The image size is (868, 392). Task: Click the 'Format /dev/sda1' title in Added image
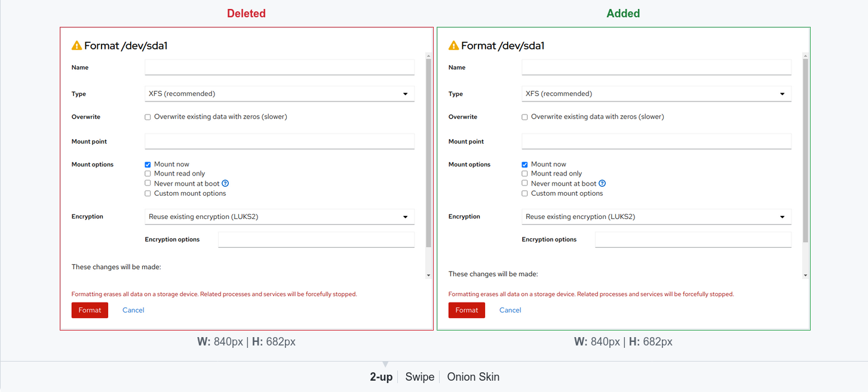pos(503,45)
